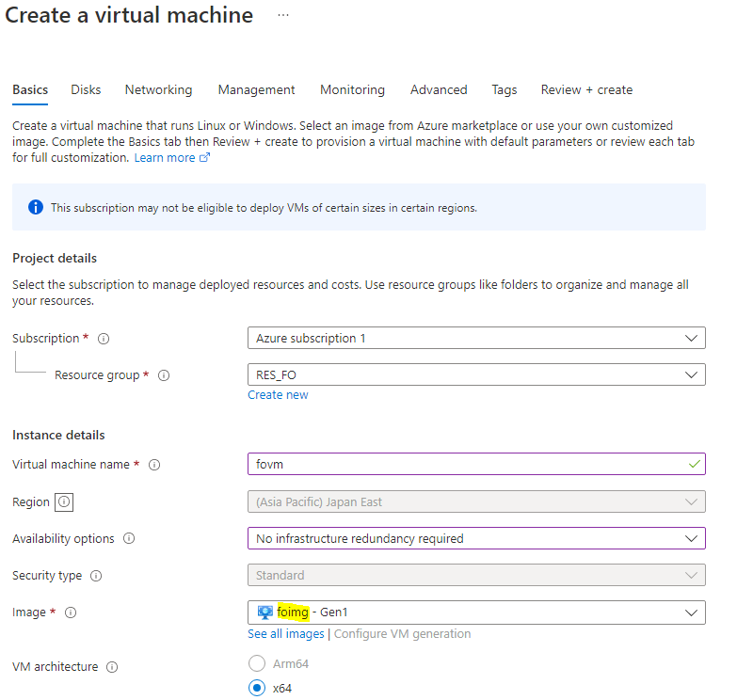This screenshot has width=737, height=700.
Task: Click the Security type info icon
Action: pyautogui.click(x=96, y=576)
